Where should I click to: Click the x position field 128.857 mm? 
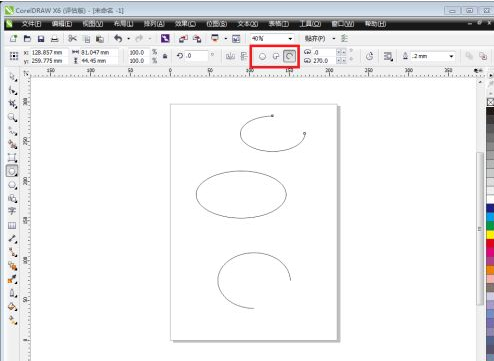(49, 52)
